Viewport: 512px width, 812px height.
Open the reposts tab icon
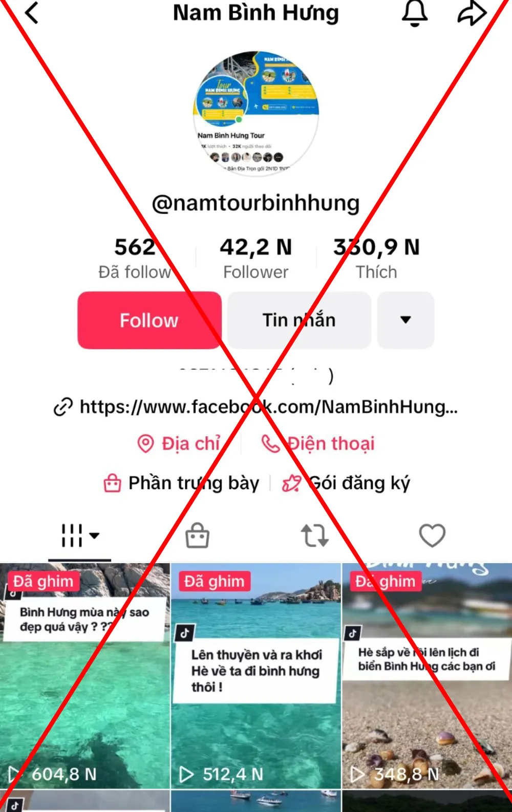click(314, 536)
